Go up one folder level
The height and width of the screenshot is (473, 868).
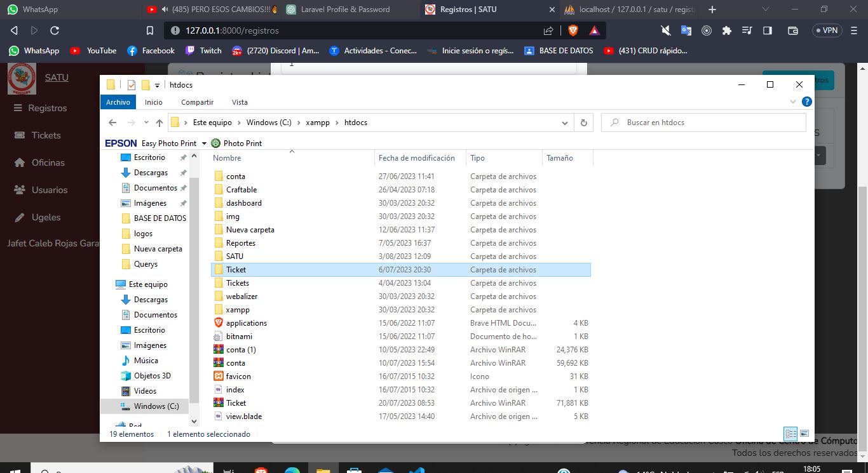(x=159, y=123)
